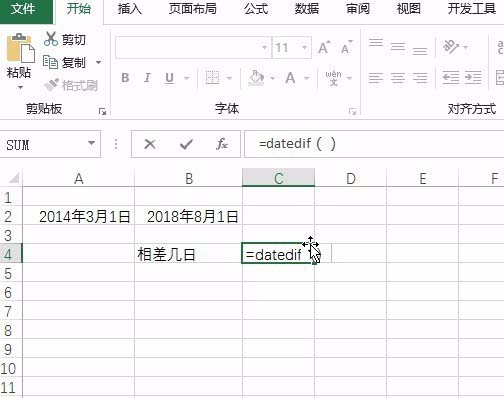Toggle Underline formatting
504x398 pixels.
pyautogui.click(x=169, y=78)
